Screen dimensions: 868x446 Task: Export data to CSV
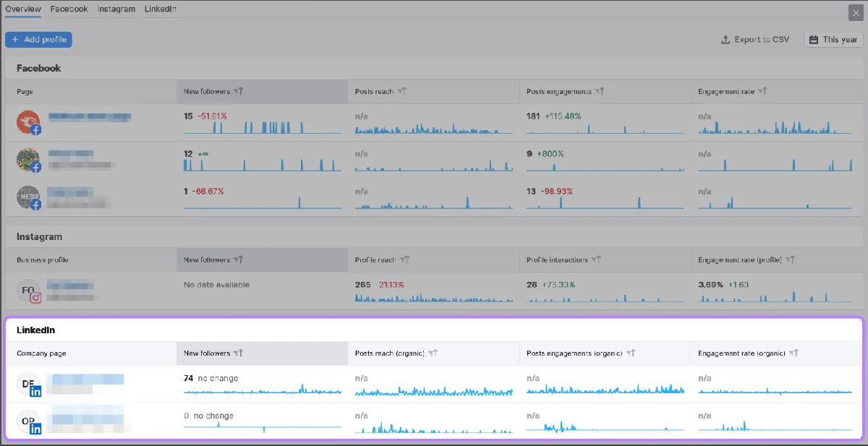coord(755,40)
